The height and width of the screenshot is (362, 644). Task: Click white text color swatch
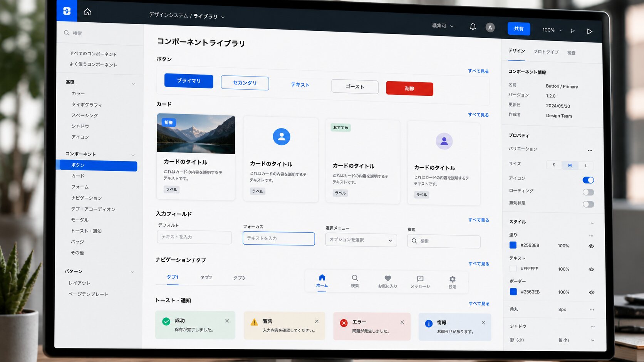point(513,268)
